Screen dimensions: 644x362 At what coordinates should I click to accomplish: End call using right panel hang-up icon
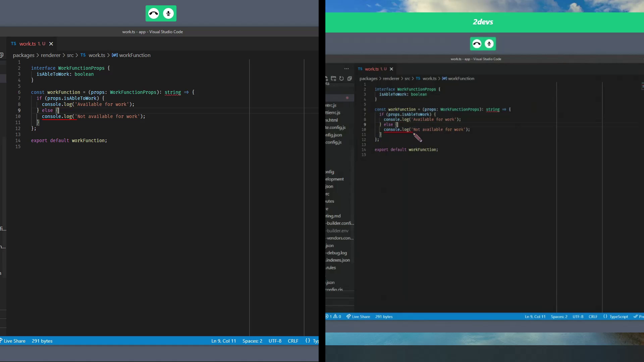[477, 44]
